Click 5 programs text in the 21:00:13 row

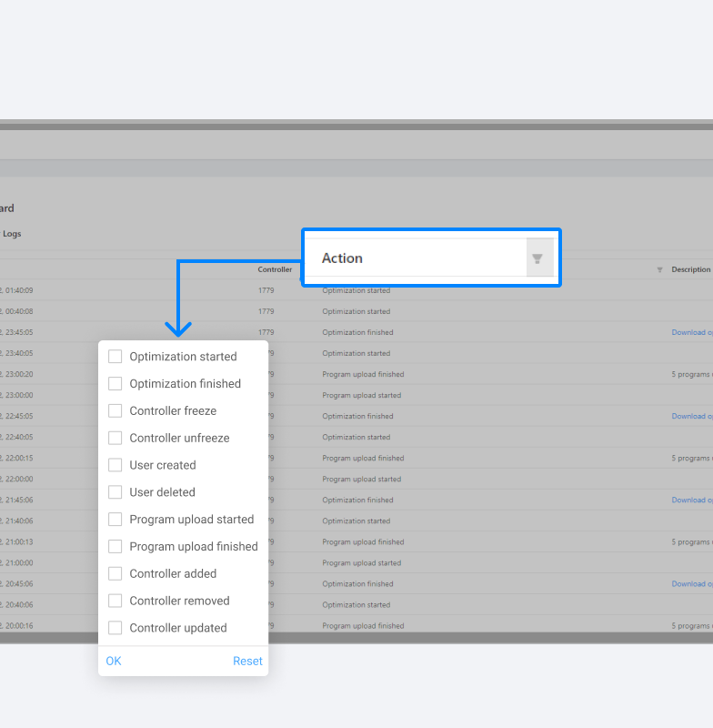[x=692, y=541]
